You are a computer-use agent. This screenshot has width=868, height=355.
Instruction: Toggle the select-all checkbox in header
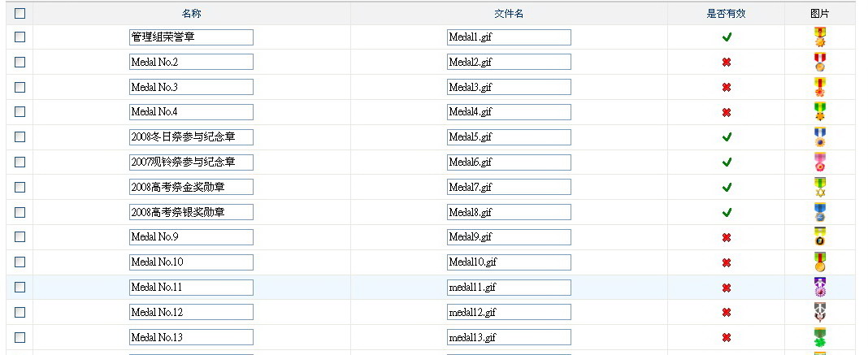20,13
